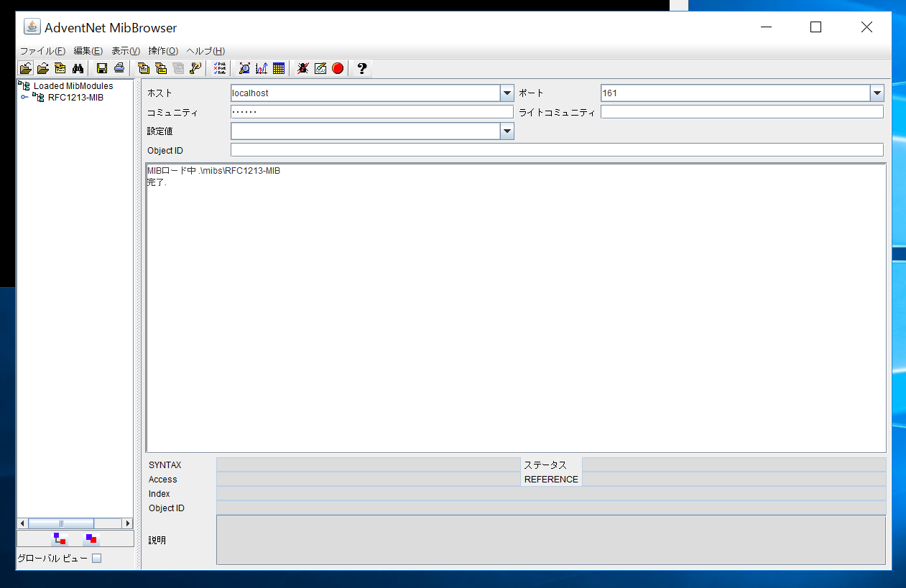Open the ヘルプ(H) menu
906x588 pixels.
205,51
